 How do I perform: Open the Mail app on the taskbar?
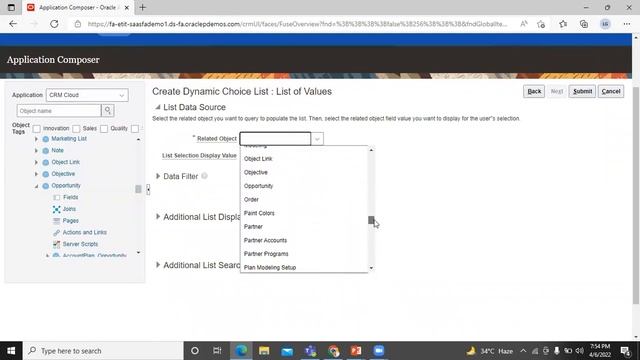287,351
